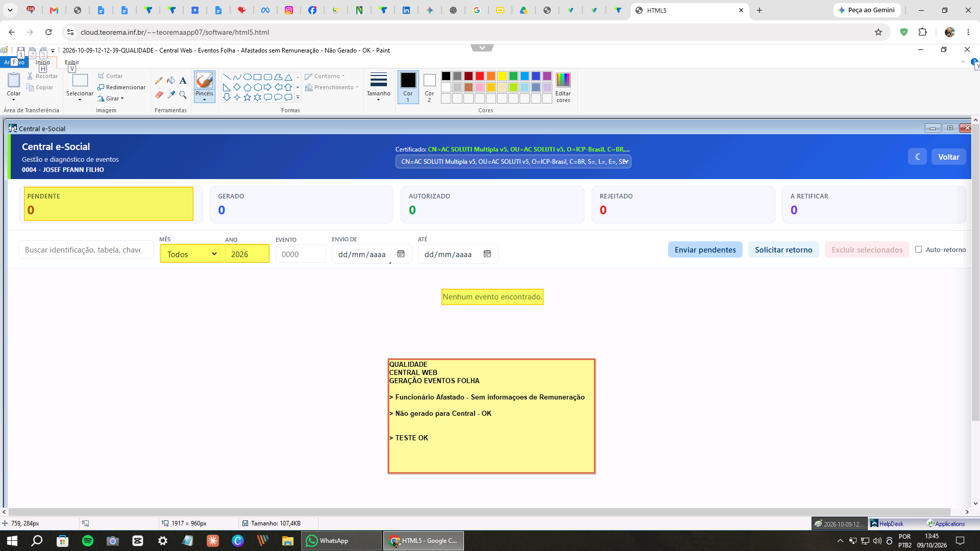Viewport: 980px width, 551px height.
Task: Open WhatsApp from the taskbar
Action: point(341,541)
